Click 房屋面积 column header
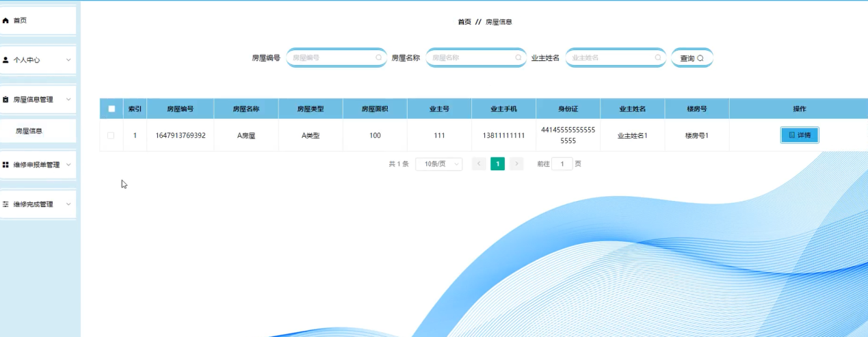Viewport: 868px width, 337px height. (375, 109)
